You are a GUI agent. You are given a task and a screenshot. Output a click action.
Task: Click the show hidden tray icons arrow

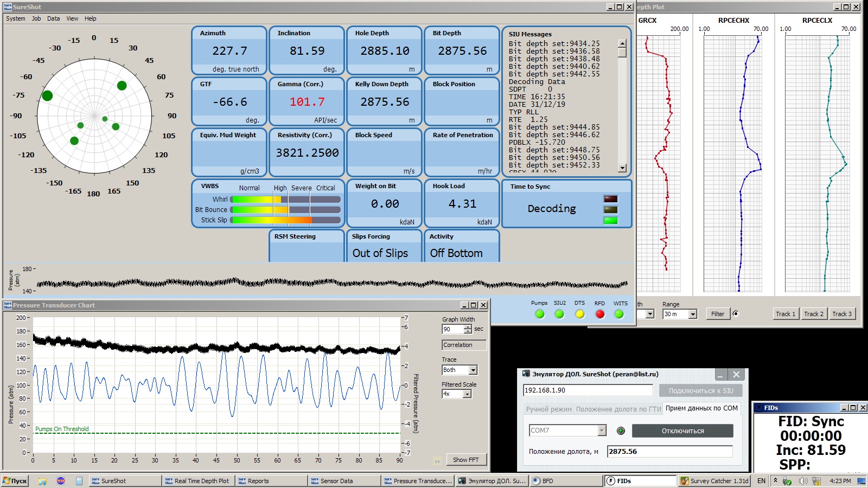pyautogui.click(x=775, y=481)
